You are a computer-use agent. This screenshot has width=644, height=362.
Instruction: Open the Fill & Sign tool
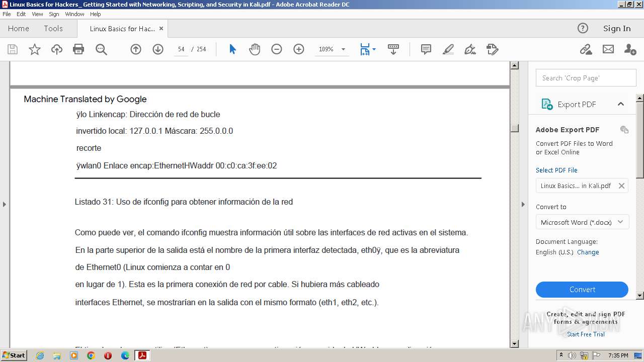(470, 49)
